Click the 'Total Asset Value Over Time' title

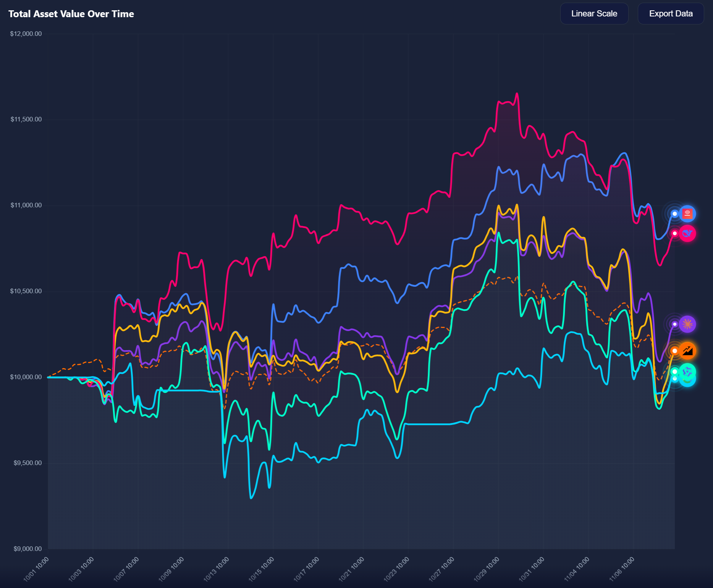[71, 14]
